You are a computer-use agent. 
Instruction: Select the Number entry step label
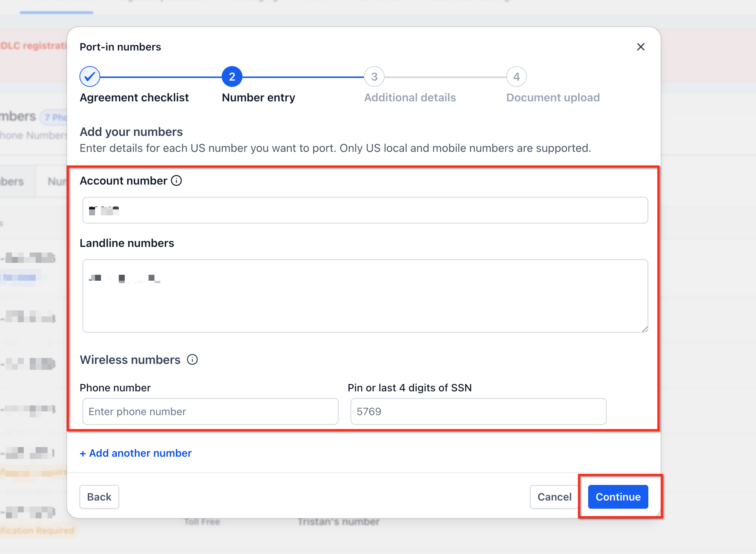(x=258, y=98)
